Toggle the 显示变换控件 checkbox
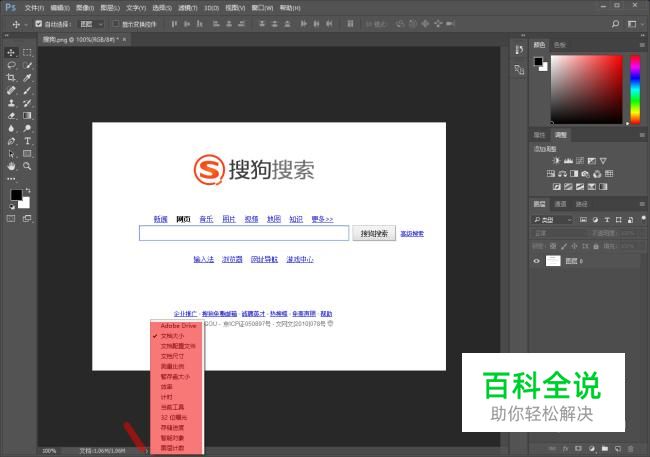650x457 pixels. pos(116,24)
